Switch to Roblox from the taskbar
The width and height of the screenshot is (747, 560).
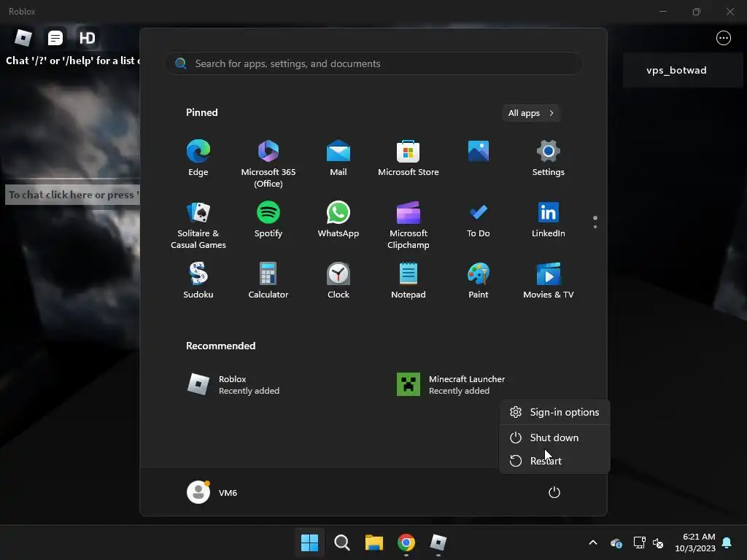click(438, 542)
